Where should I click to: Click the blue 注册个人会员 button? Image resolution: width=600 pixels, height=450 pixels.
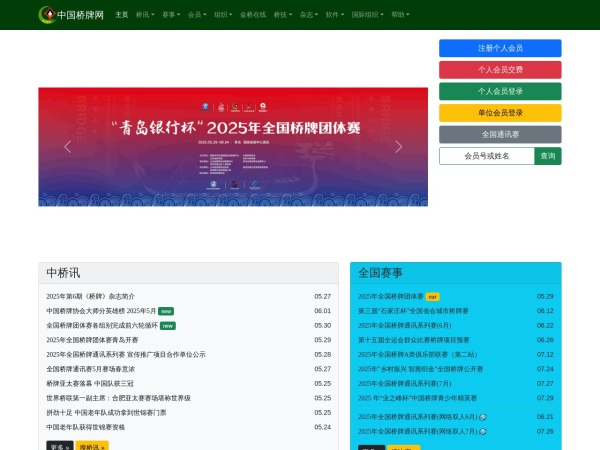coord(500,48)
